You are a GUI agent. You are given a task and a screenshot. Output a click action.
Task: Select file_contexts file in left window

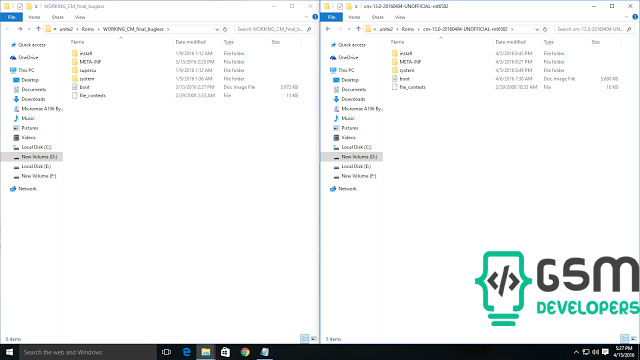pyautogui.click(x=92, y=96)
